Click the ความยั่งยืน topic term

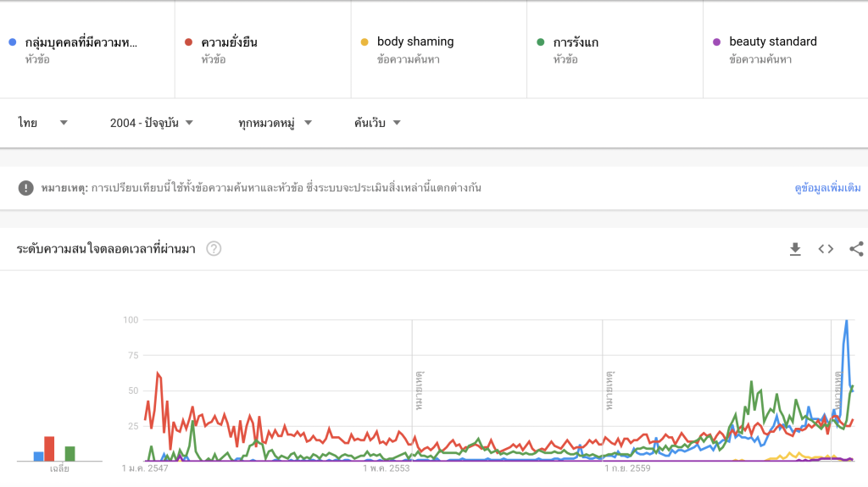229,42
